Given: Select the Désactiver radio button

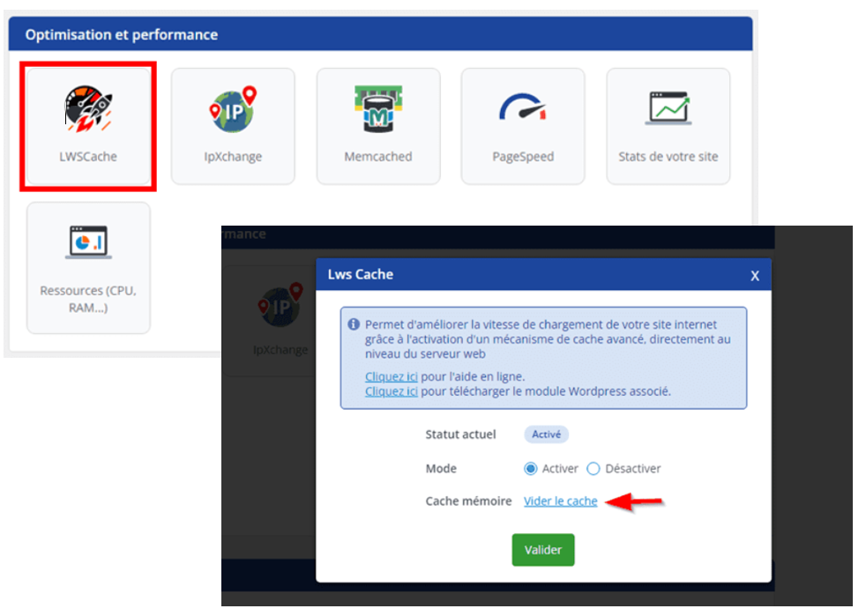Looking at the screenshot, I should point(594,469).
